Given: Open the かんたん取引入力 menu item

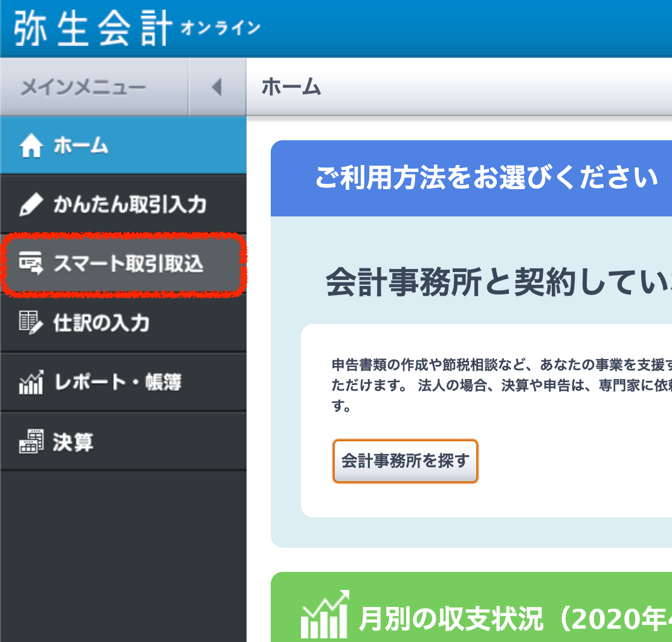Looking at the screenshot, I should pyautogui.click(x=129, y=206).
